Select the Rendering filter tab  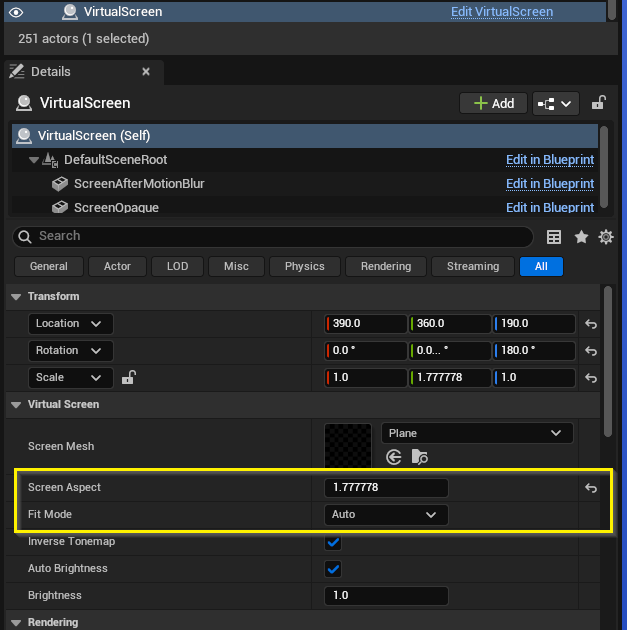[x=385, y=266]
